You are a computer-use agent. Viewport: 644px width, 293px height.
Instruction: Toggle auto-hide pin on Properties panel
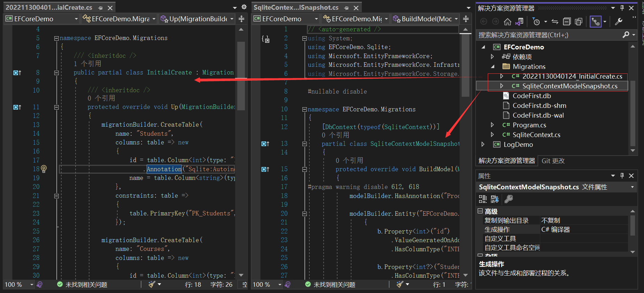[622, 176]
